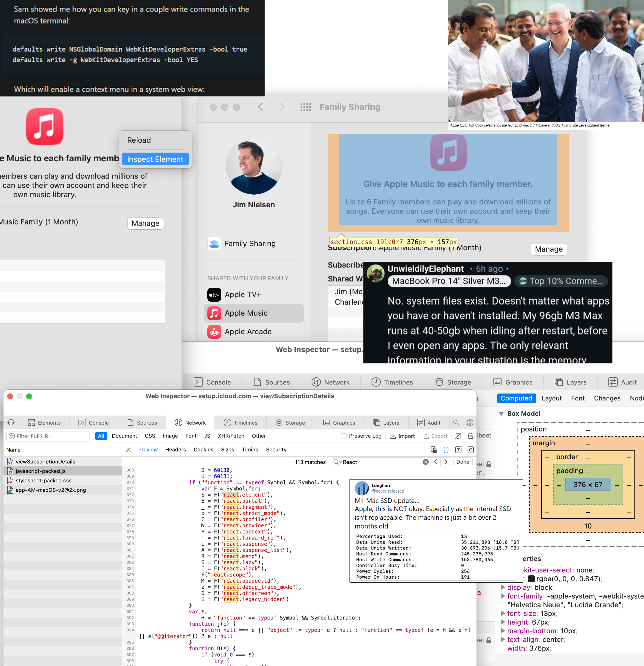Click the Export button
The image size is (644, 666).
point(435,436)
